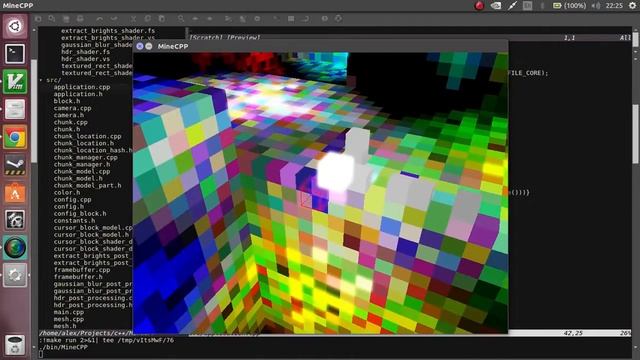Collapse the src/ folder in file tree
Screen dimensions: 640x360
(41, 80)
